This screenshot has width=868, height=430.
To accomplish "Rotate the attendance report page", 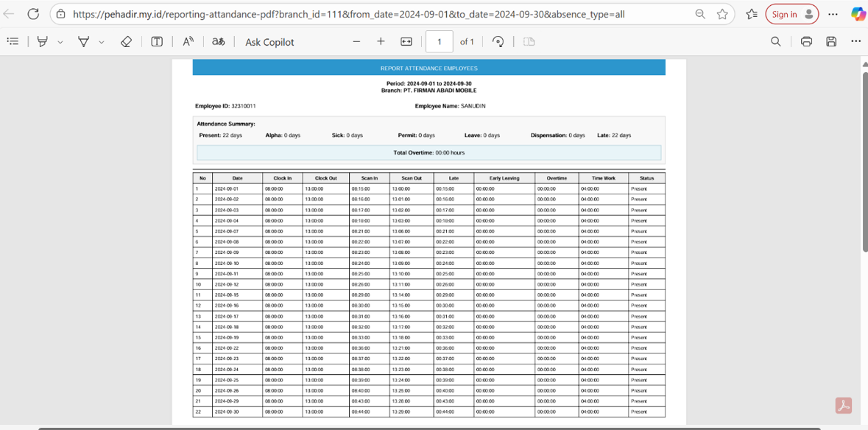I will coord(498,41).
